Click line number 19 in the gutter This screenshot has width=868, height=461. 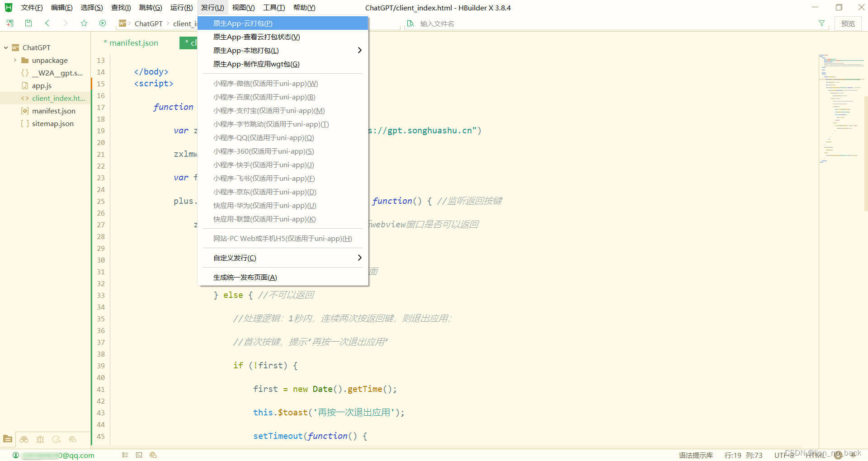point(100,131)
